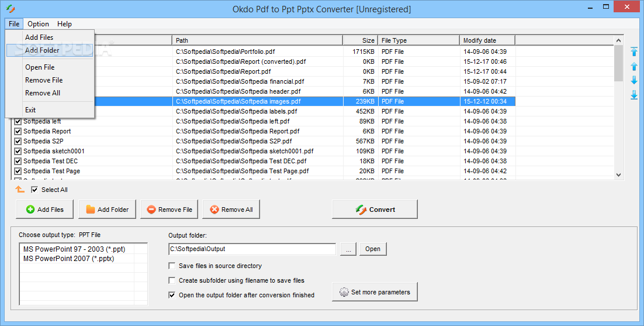Sort by the Modify date column header
The width and height of the screenshot is (644, 326).
point(487,40)
